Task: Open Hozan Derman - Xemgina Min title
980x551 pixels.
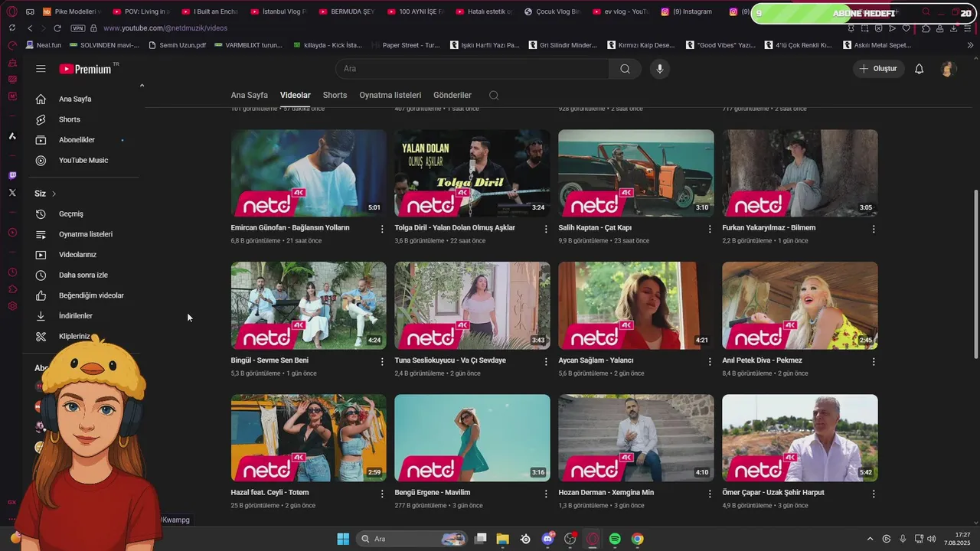Action: (x=606, y=493)
